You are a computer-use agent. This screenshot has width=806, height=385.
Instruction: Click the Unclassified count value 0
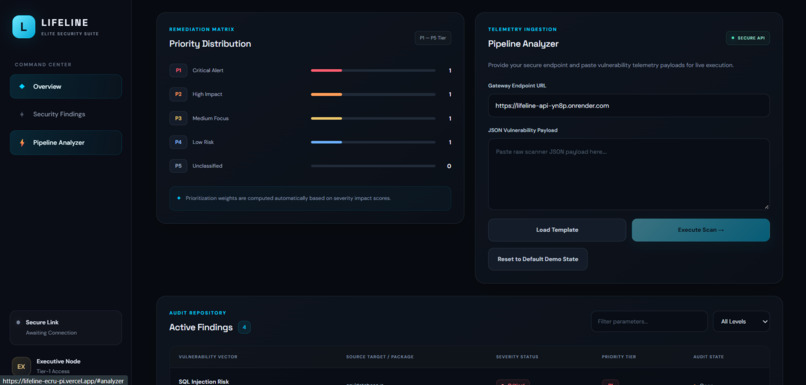(449, 166)
